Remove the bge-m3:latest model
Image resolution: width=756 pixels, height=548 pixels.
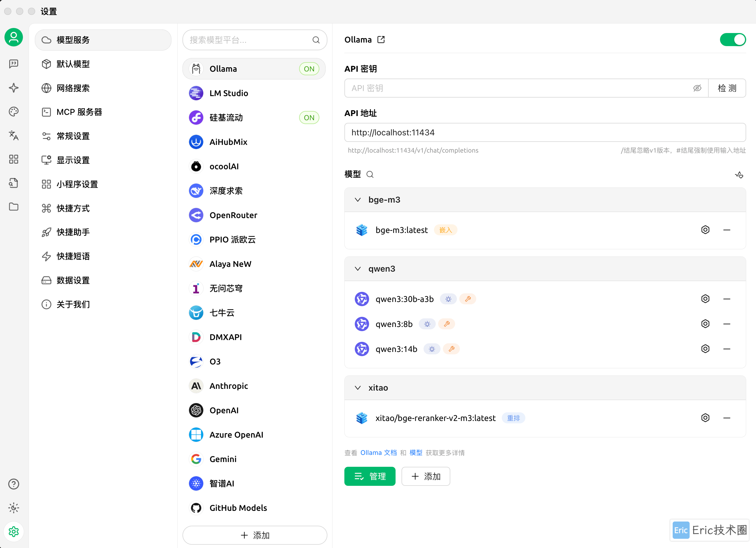(727, 230)
